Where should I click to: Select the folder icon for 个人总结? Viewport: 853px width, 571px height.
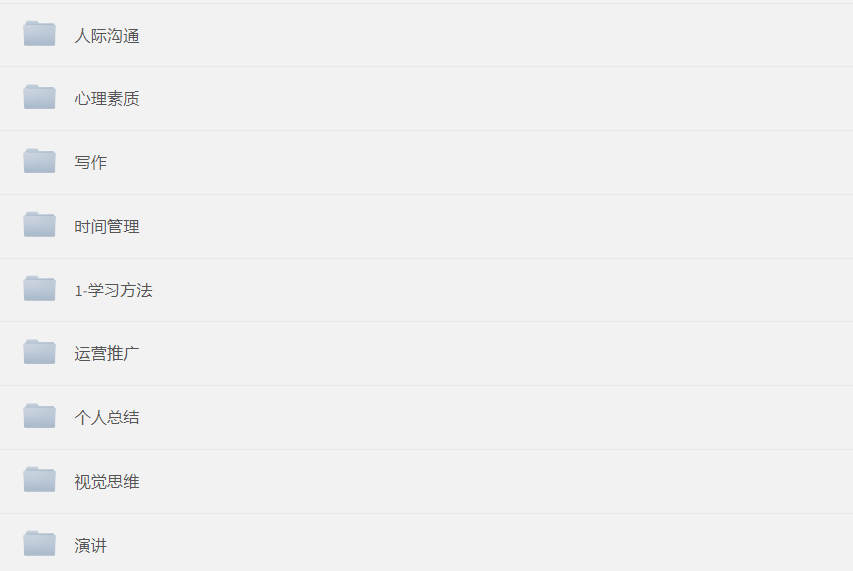39,417
